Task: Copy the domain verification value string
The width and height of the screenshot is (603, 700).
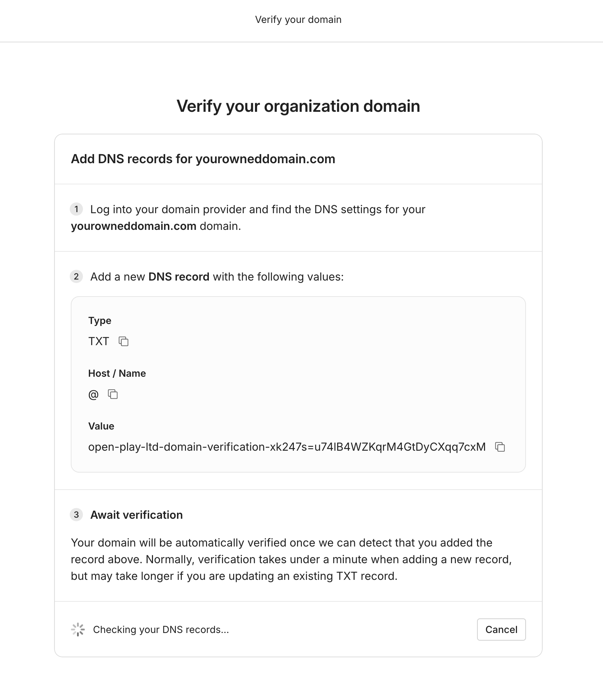Action: [500, 447]
